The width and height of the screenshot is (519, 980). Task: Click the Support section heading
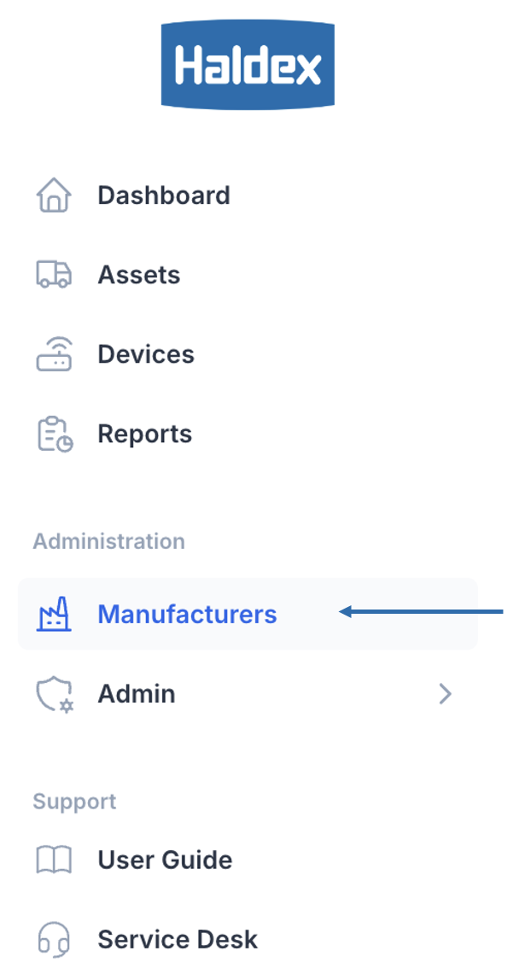pos(75,802)
